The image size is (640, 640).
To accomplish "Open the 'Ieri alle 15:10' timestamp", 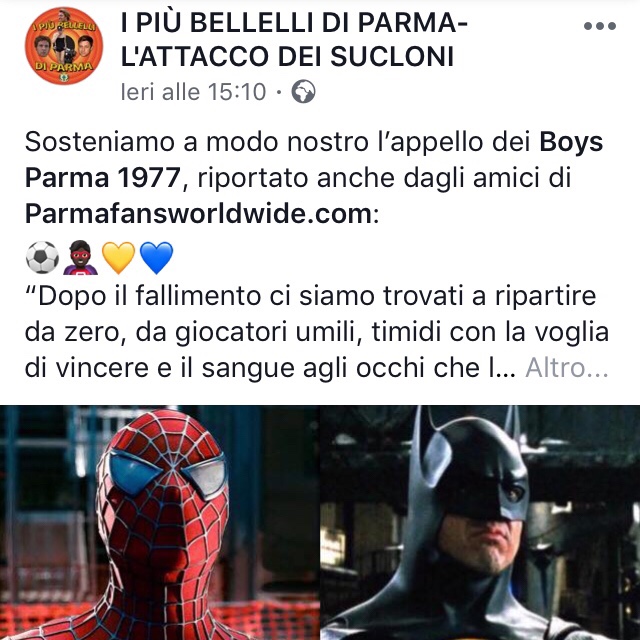I will [193, 91].
